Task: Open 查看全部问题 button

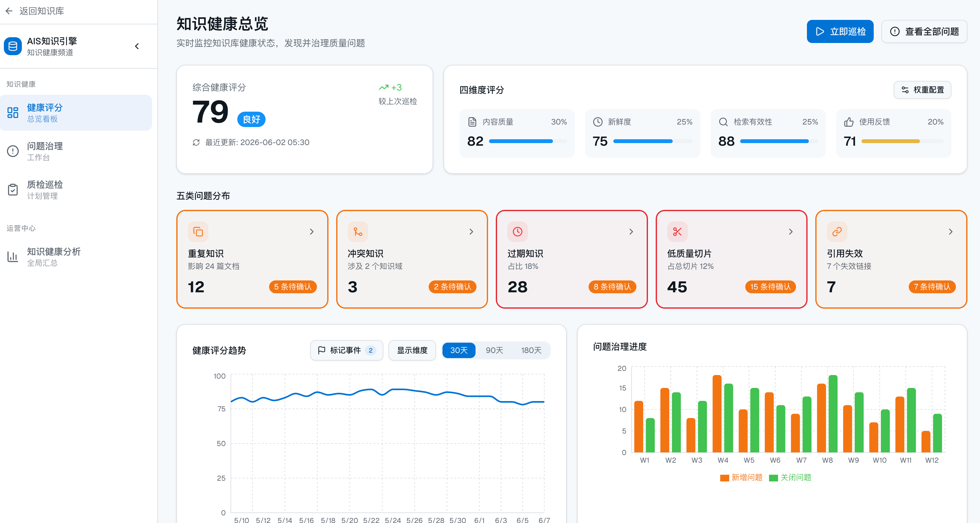Action: (x=924, y=31)
